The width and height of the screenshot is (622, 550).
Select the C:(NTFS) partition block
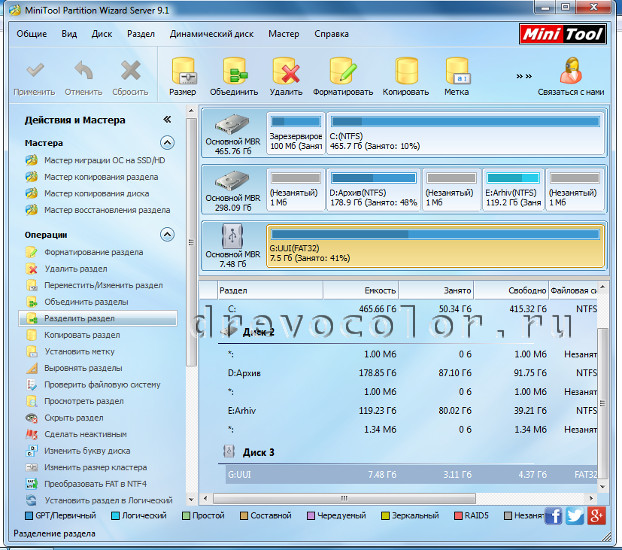point(465,133)
